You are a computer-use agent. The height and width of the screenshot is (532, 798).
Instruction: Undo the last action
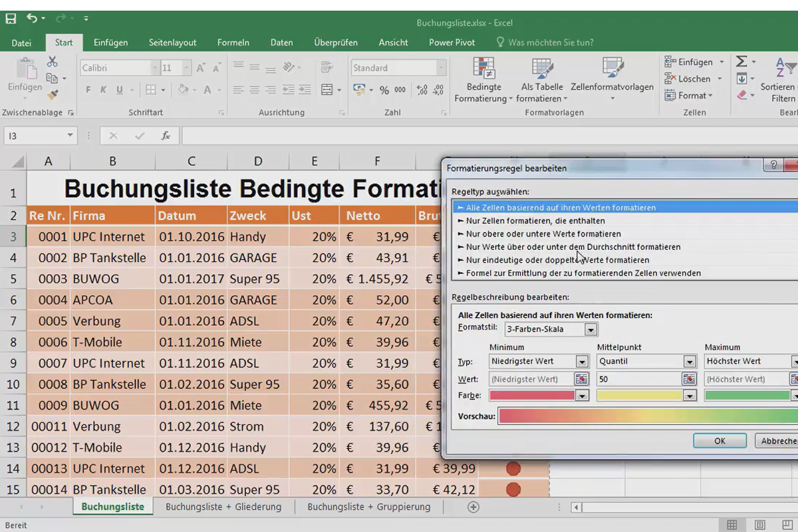tap(32, 19)
